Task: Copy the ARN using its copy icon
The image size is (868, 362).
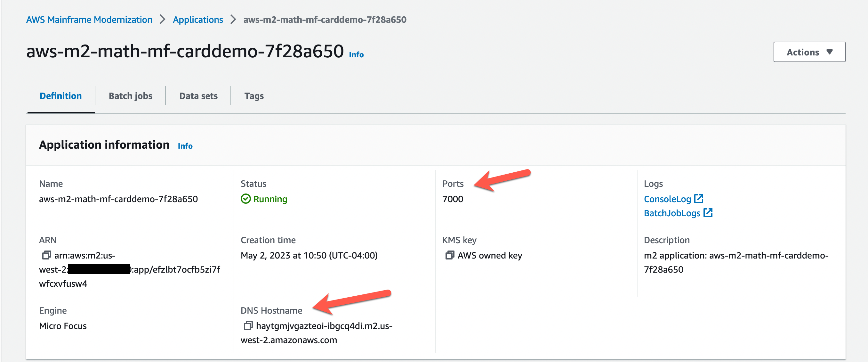Action: point(46,255)
